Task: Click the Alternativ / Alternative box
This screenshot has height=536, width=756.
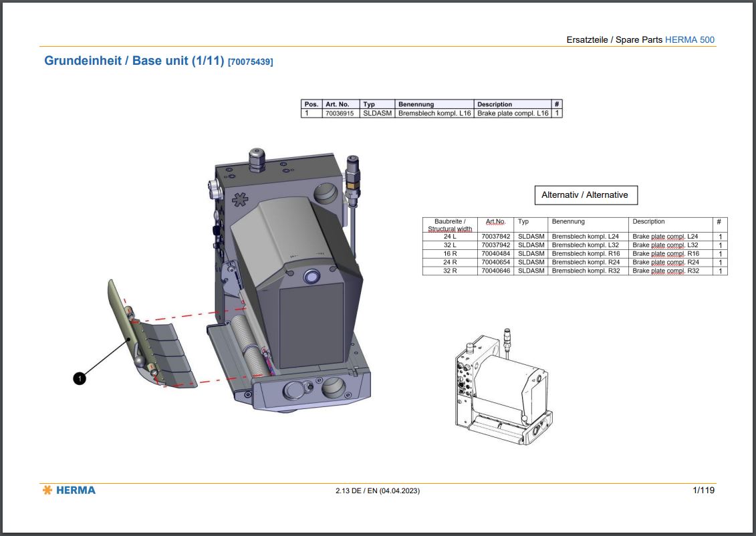Action: pos(585,194)
